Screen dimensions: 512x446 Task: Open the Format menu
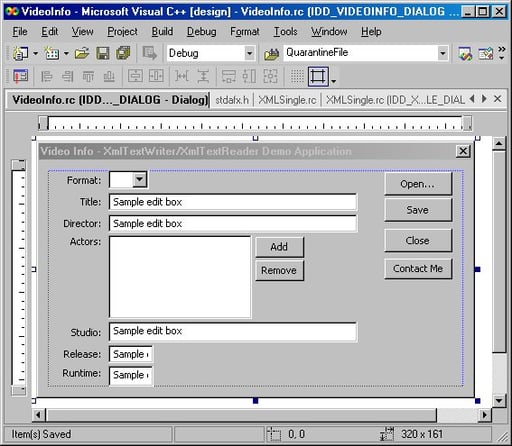point(245,32)
